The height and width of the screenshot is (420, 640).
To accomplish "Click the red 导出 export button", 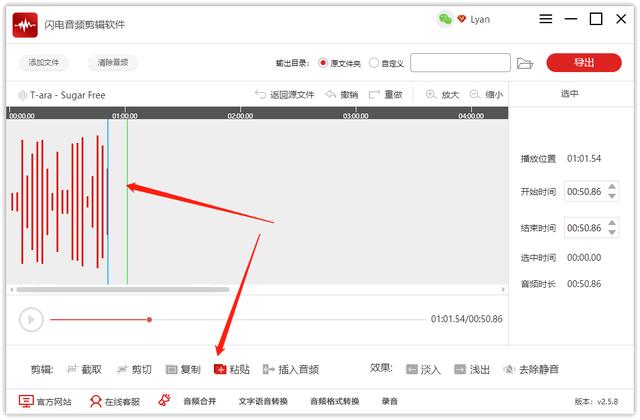I will pos(584,62).
